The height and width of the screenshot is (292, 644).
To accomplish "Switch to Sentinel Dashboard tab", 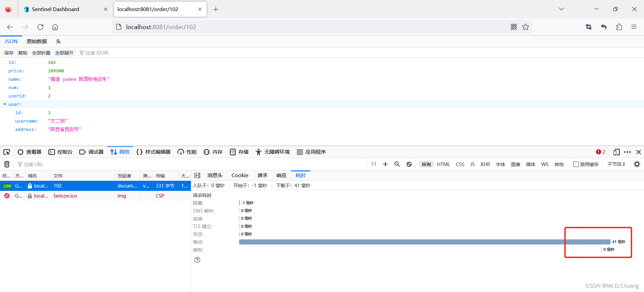I will [65, 9].
